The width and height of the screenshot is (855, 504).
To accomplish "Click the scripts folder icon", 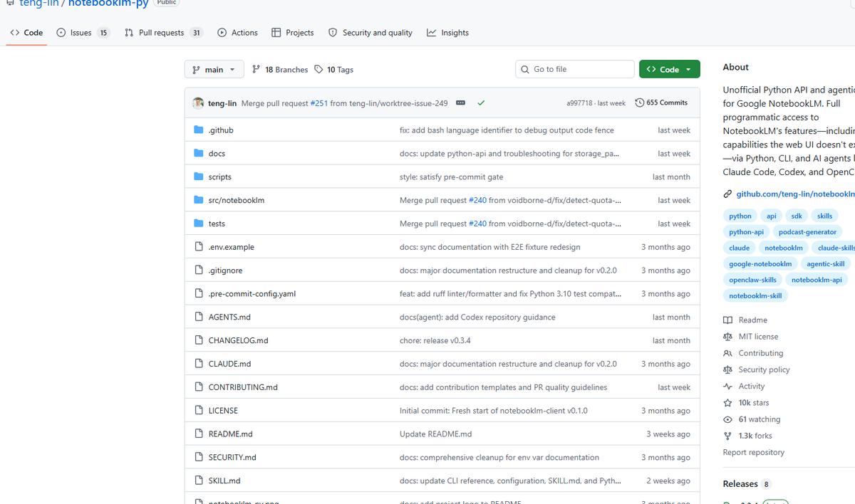I will tap(199, 177).
